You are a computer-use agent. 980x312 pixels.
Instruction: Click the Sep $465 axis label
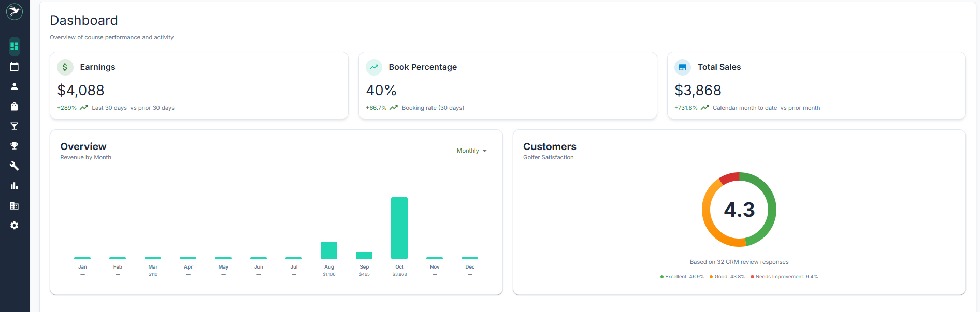(364, 271)
